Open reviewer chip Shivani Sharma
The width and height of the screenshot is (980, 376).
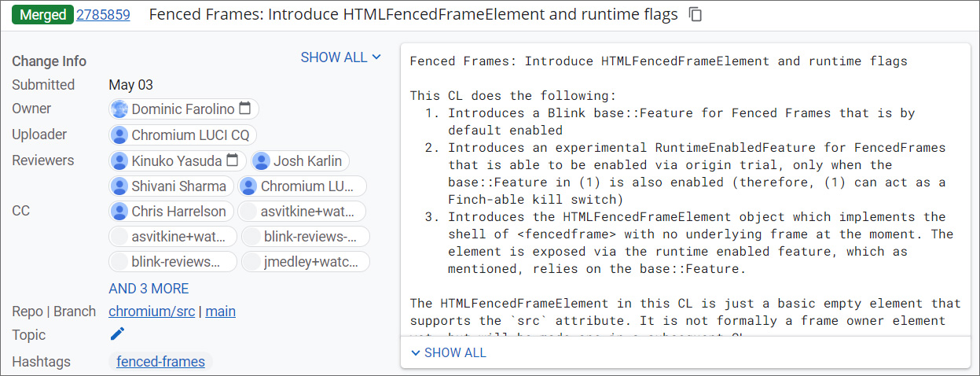(171, 186)
